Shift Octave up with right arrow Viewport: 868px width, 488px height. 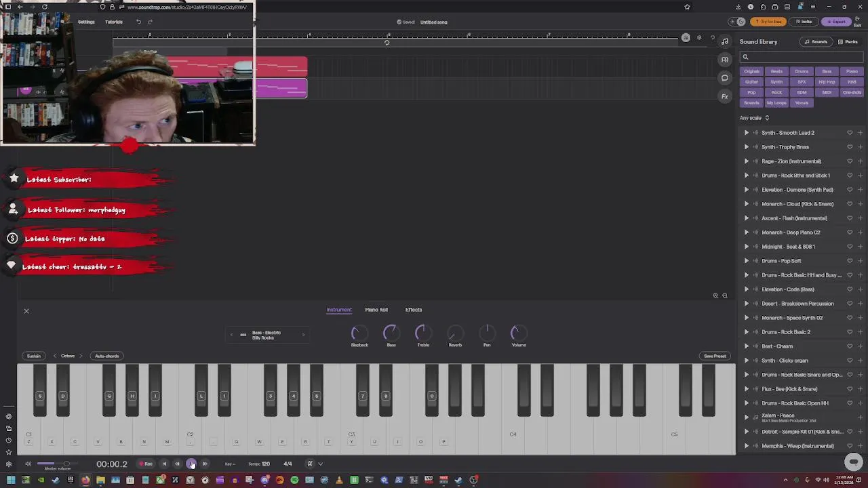[80, 356]
